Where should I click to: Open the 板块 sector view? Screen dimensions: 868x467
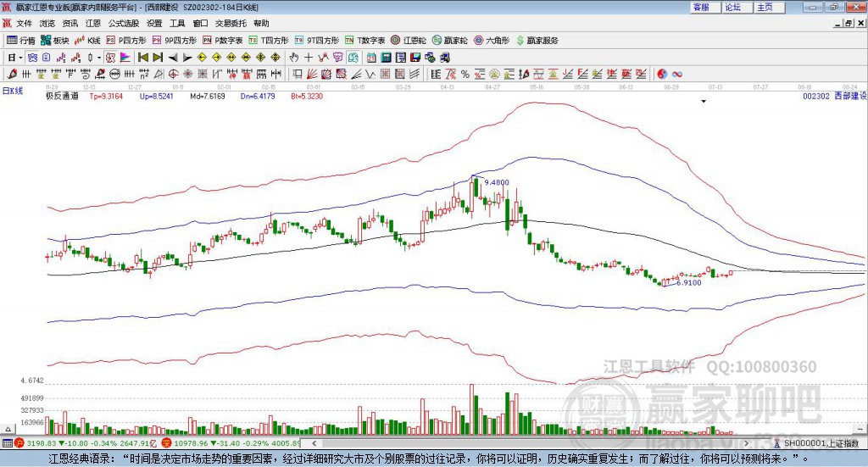[x=55, y=41]
